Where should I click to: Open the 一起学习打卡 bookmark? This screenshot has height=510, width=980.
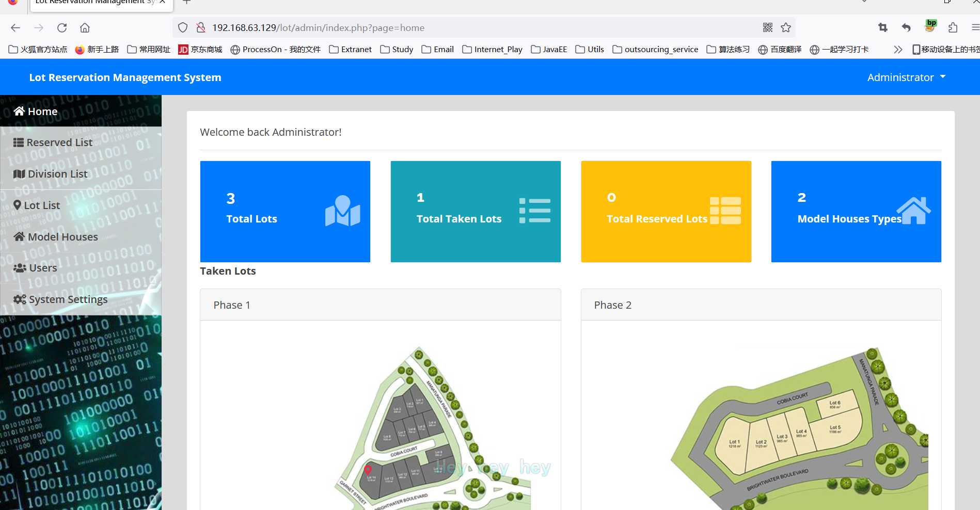[840, 50]
